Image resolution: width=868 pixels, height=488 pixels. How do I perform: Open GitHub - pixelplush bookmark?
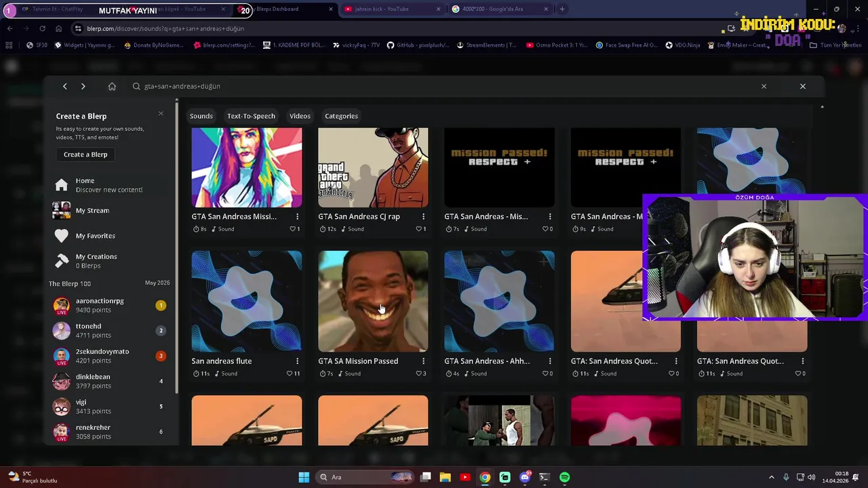click(x=418, y=45)
